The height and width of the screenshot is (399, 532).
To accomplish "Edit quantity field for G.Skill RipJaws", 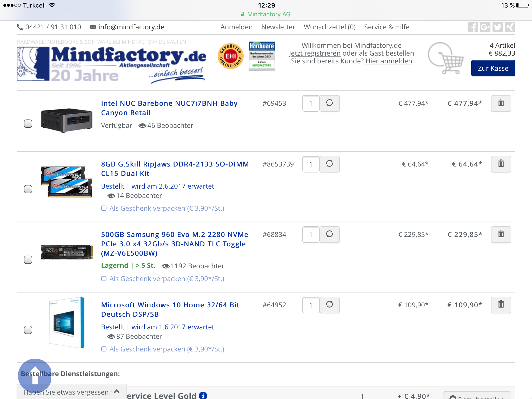I will tap(311, 164).
